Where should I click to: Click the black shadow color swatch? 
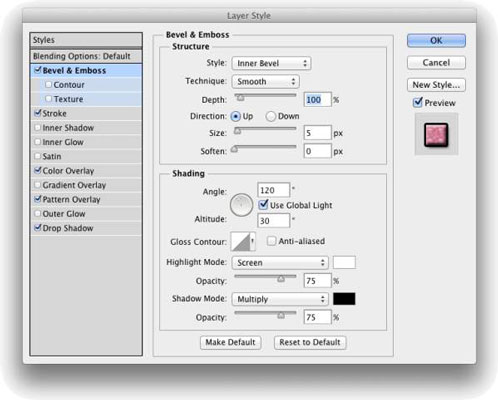click(x=344, y=299)
